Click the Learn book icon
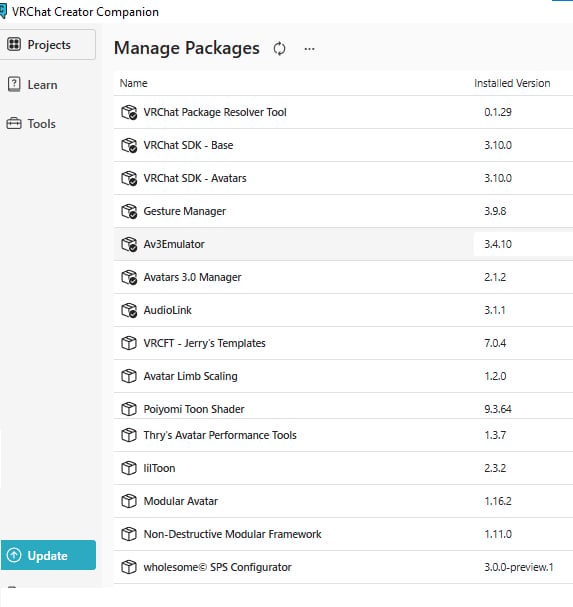The width and height of the screenshot is (573, 607). coord(14,84)
